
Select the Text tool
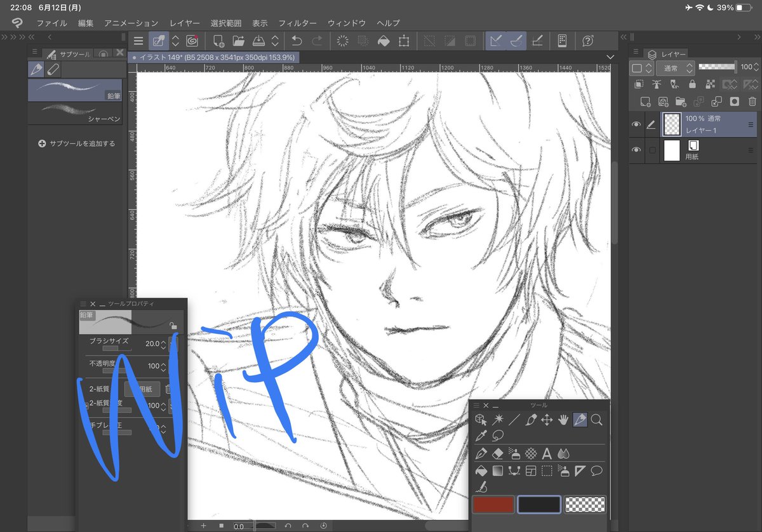coord(547,453)
